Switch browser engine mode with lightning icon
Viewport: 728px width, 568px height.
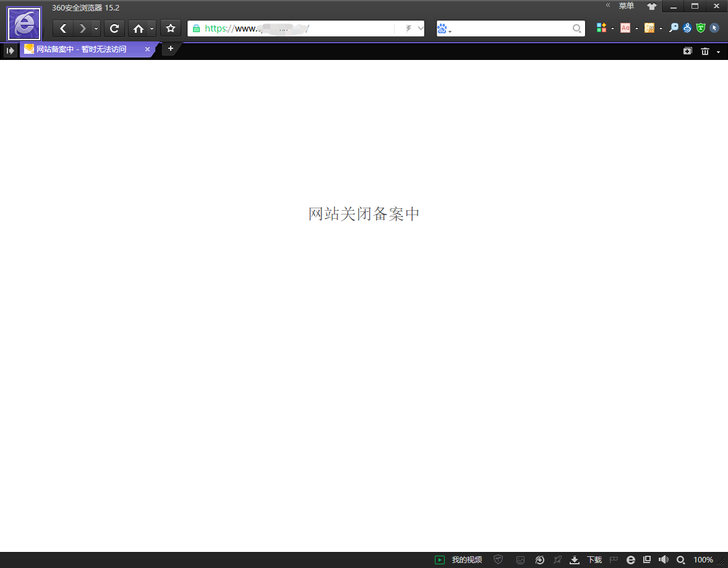point(408,28)
